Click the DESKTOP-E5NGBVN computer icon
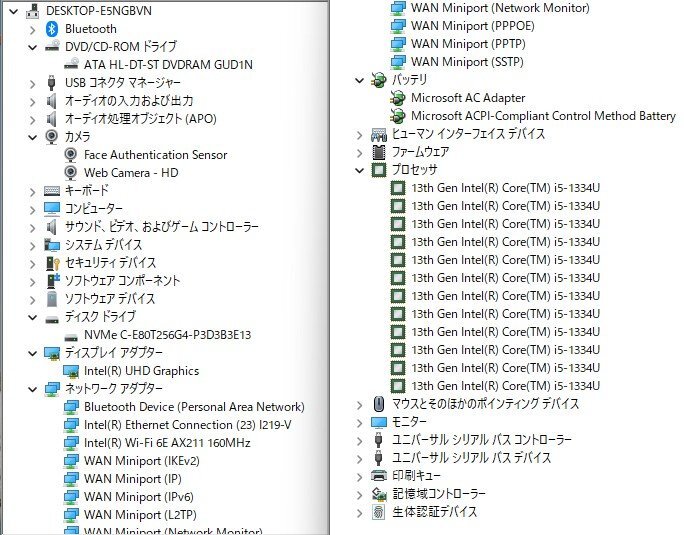The width and height of the screenshot is (684, 535). [33, 11]
